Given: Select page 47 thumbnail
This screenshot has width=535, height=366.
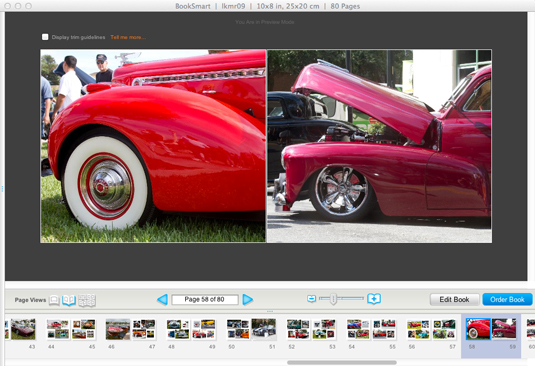Looking at the screenshot, I should click(x=144, y=329).
